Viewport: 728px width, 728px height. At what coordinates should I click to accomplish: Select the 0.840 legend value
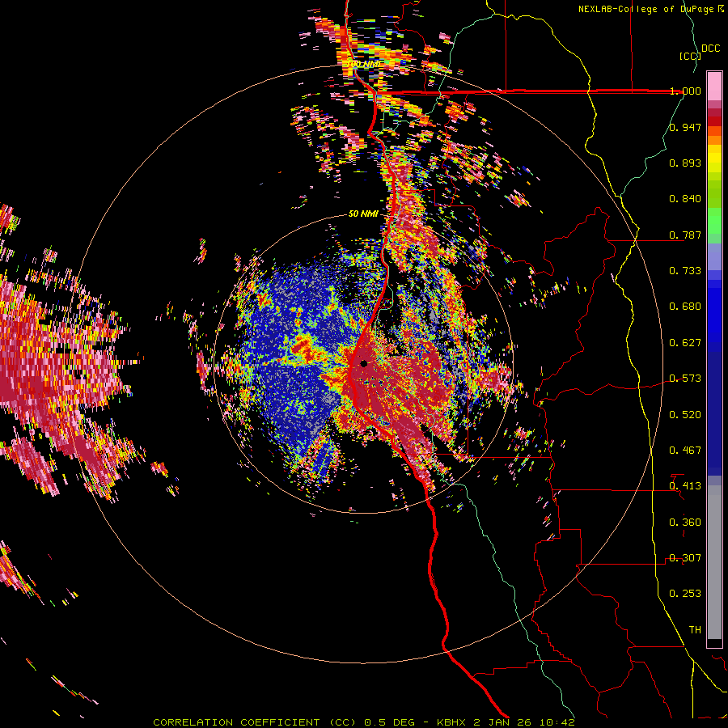(685, 198)
